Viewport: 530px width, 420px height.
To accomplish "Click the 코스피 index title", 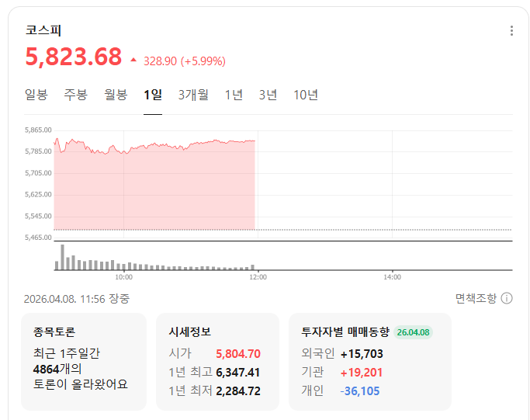I will coord(43,31).
